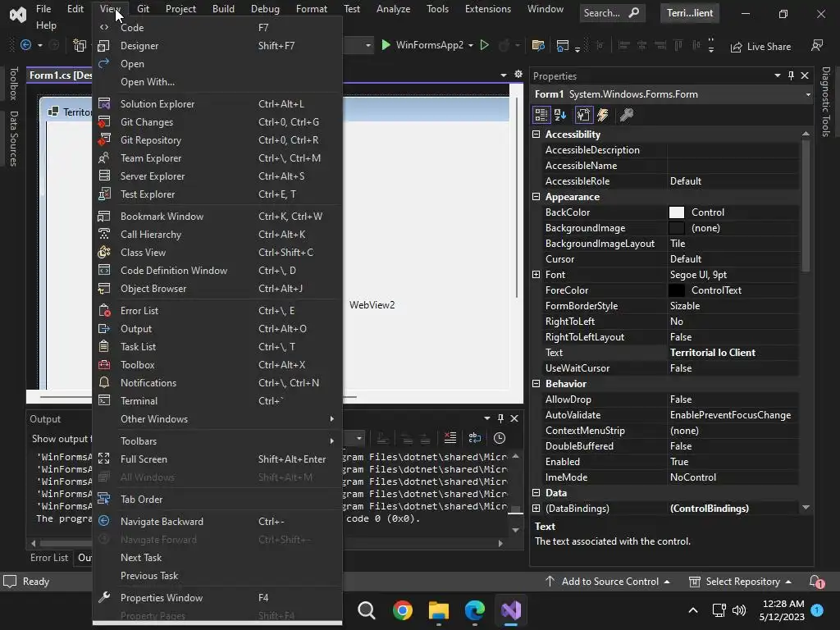Expand the (DataBindings) property
This screenshot has width=840, height=630.
536,508
